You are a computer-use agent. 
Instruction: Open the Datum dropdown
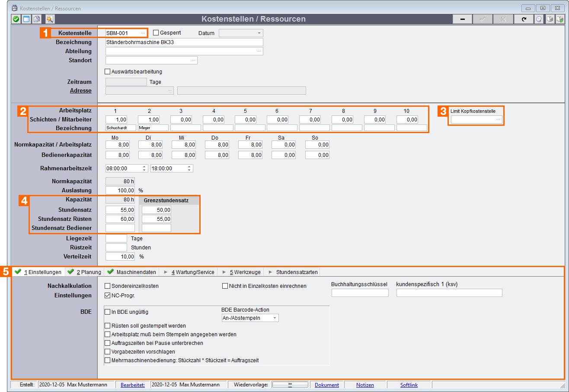259,33
